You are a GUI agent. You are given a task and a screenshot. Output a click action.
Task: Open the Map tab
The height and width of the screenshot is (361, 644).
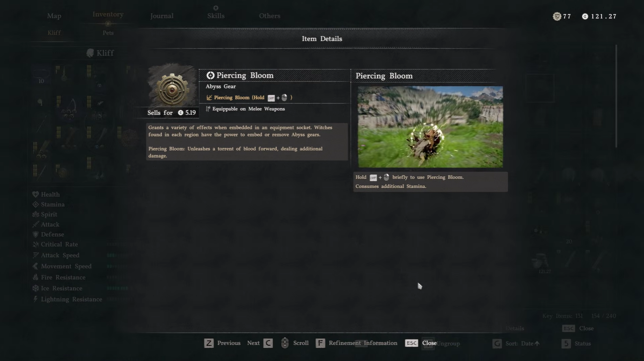tap(54, 16)
